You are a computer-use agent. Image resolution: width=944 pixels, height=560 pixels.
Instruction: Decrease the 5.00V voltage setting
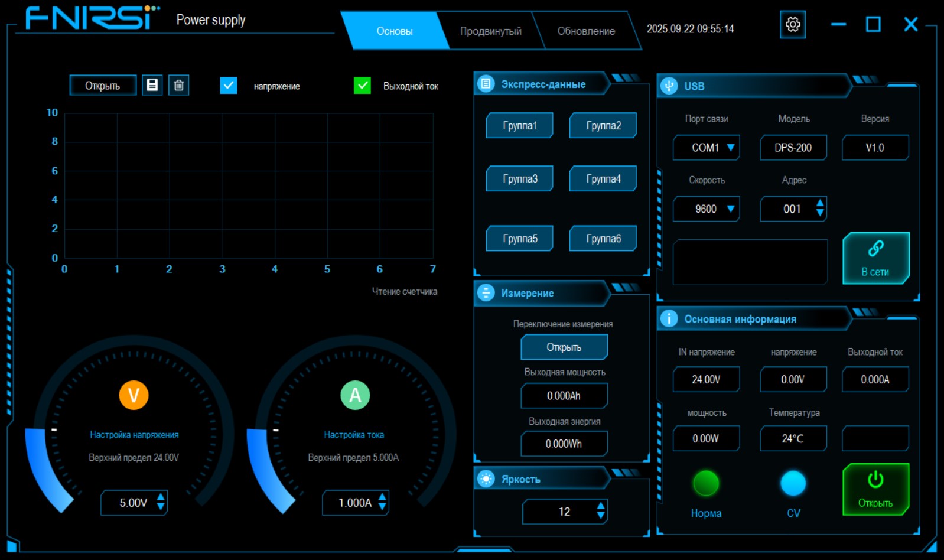pyautogui.click(x=161, y=507)
